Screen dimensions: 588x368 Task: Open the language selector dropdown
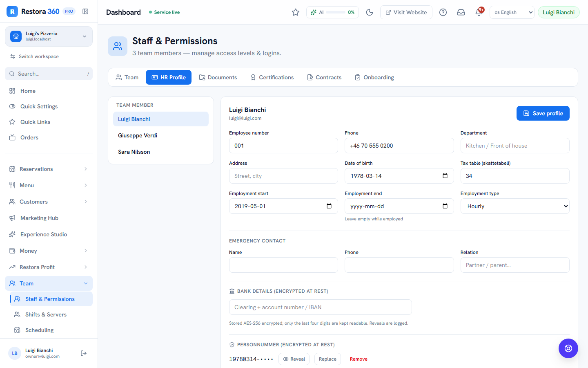tap(512, 12)
